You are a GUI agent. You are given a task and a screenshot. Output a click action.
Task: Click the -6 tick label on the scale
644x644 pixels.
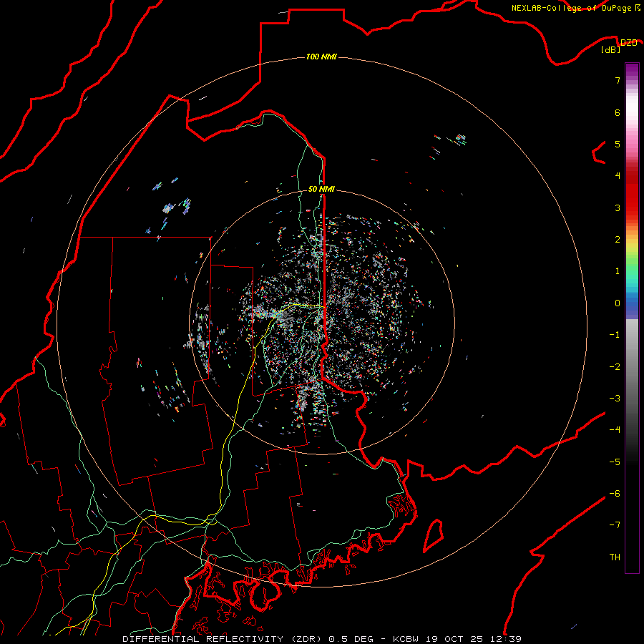coord(615,494)
